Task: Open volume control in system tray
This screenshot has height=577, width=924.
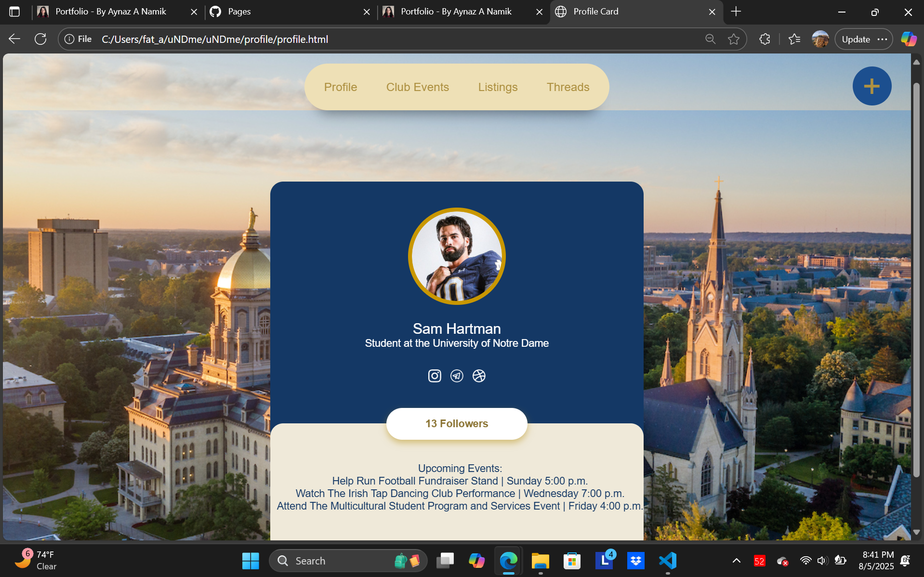Action: pos(822,561)
